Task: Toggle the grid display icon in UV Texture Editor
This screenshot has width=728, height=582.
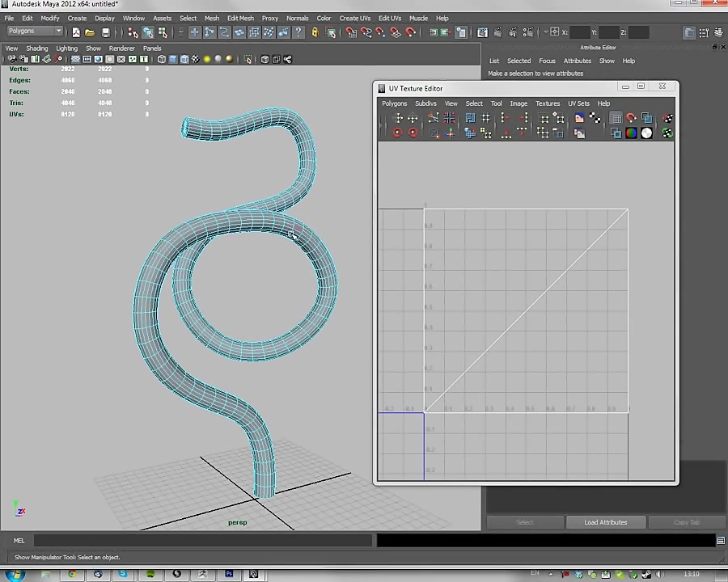Action: [x=617, y=119]
